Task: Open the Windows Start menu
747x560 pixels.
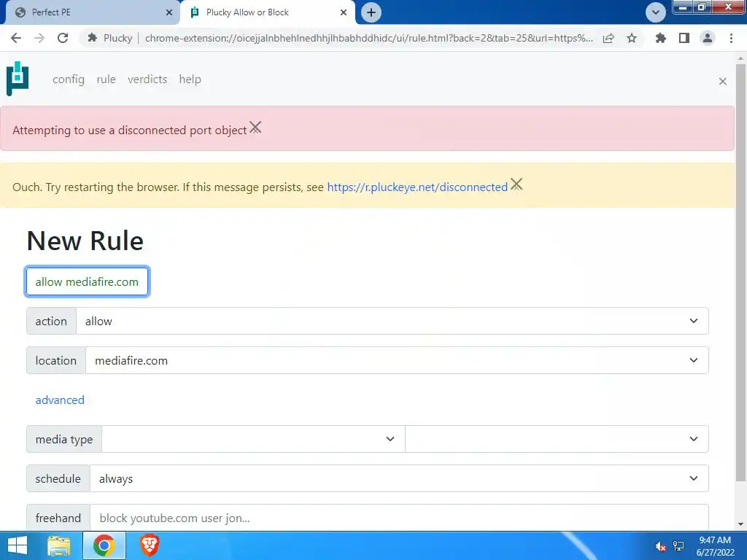Action: point(18,545)
